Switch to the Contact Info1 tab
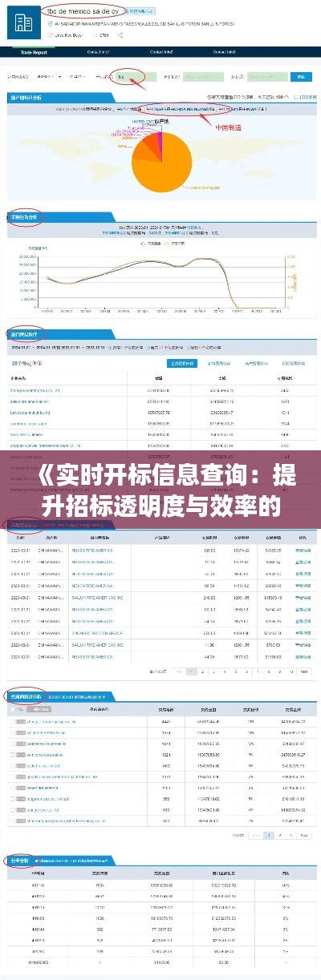Screen dimensions: 321x980 [x=98, y=51]
